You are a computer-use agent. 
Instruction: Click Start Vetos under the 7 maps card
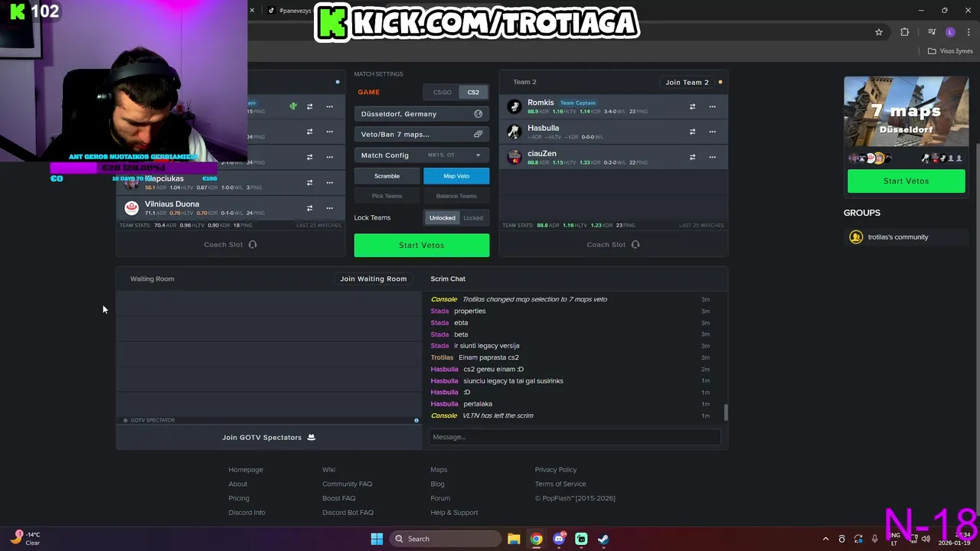point(906,181)
